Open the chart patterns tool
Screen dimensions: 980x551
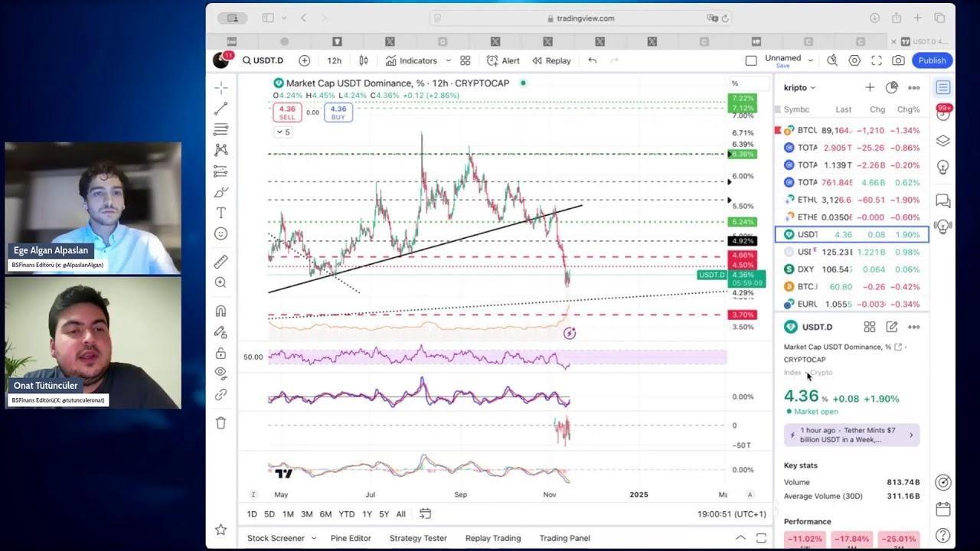220,150
